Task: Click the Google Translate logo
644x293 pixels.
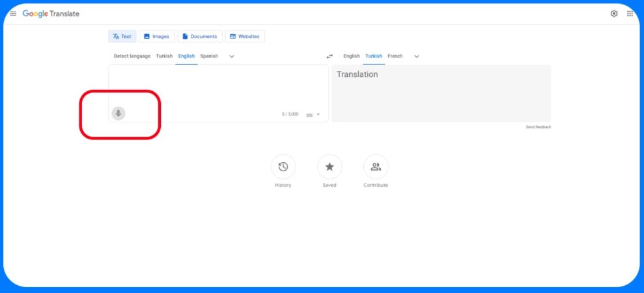Action: tap(51, 14)
